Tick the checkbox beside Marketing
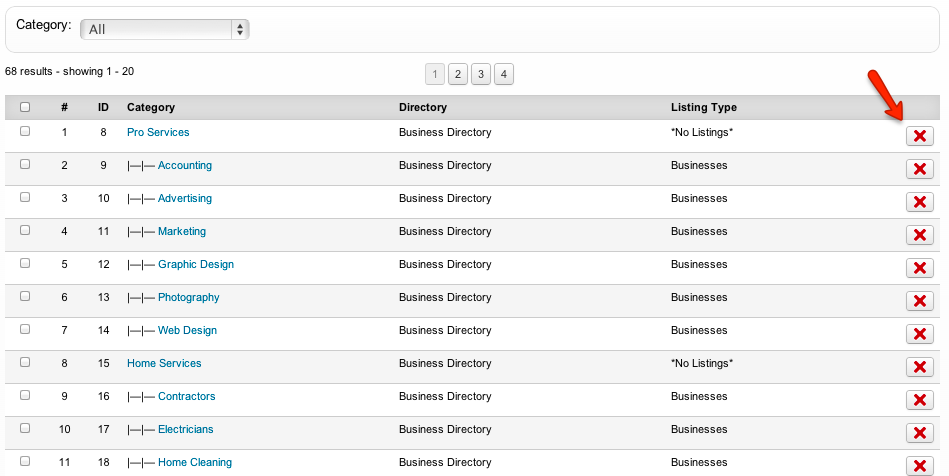Viewport: 949px width, 476px height. pos(25,230)
